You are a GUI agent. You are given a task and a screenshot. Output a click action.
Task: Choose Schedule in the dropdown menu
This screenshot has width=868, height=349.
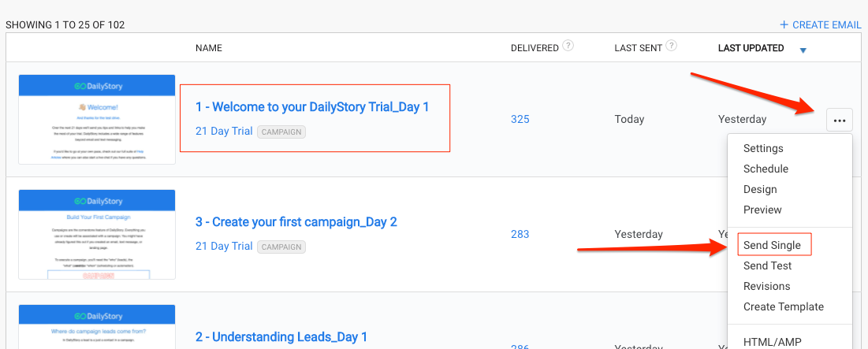[x=766, y=169]
